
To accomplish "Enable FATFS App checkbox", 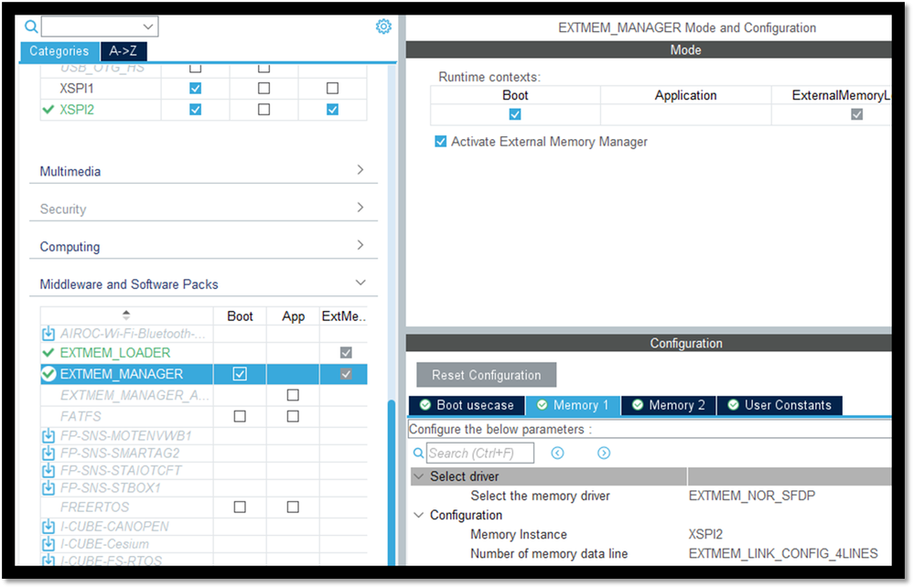I will coord(293,416).
